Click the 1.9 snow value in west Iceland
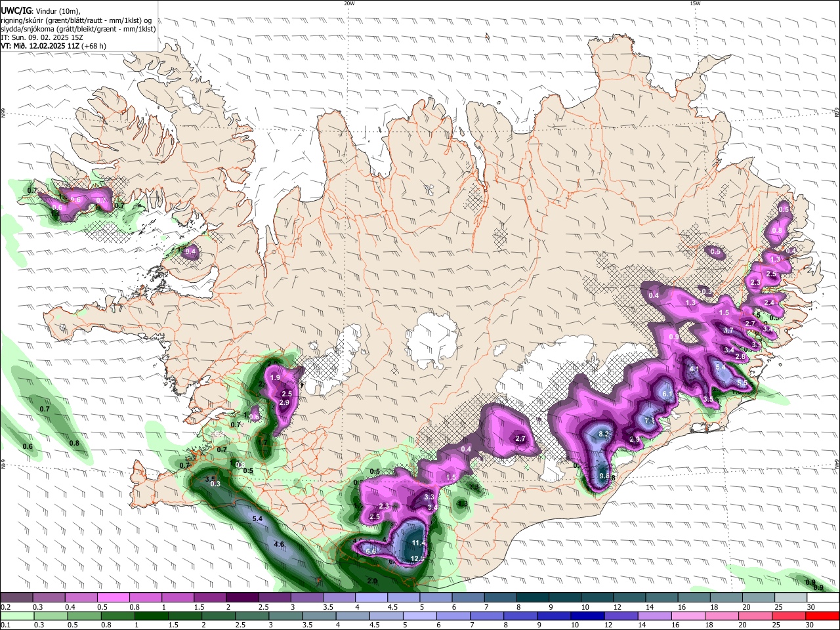 pos(276,377)
